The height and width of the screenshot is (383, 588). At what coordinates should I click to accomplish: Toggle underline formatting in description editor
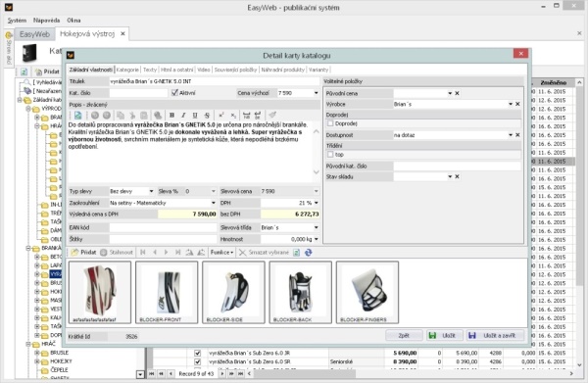coord(195,115)
